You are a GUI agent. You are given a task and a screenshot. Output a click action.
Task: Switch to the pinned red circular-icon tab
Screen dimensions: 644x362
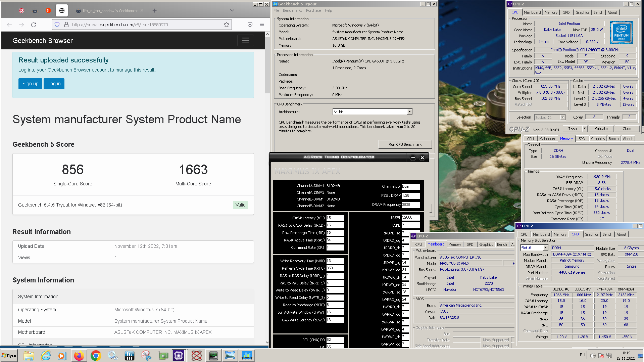pos(21,11)
